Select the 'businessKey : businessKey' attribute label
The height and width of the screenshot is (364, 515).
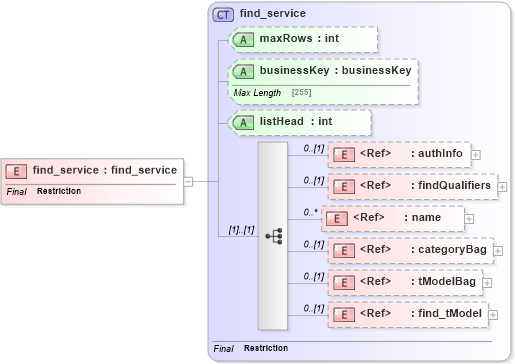point(335,71)
